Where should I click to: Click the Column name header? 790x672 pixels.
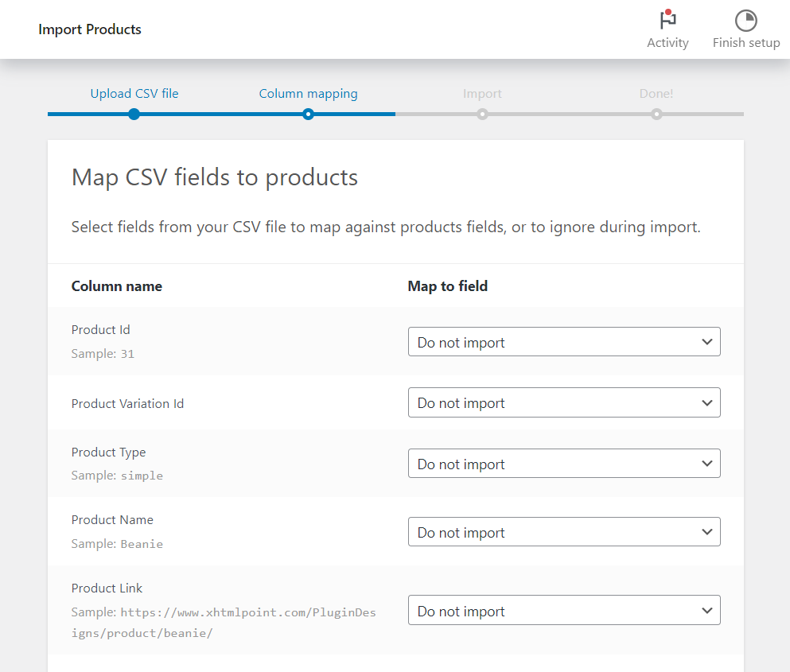click(x=117, y=286)
